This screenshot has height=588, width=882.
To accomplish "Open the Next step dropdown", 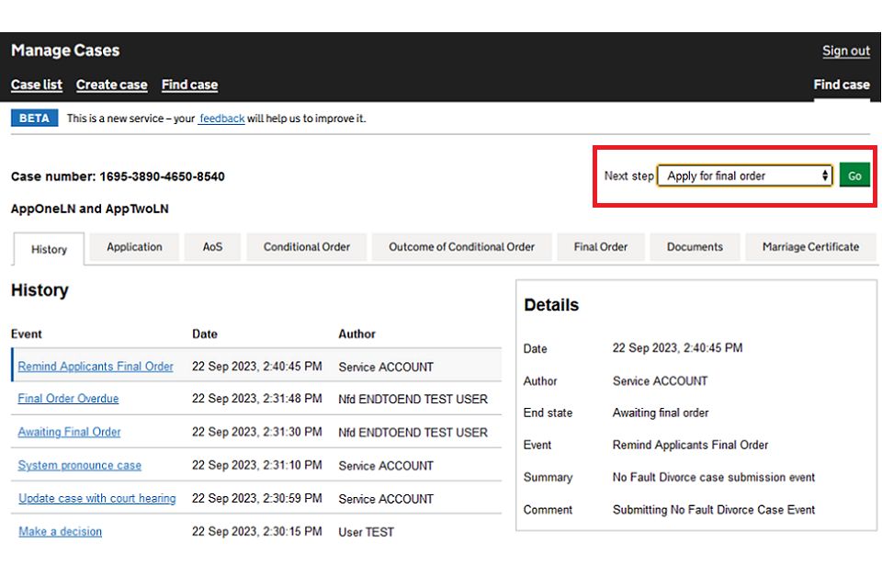I will coord(744,175).
